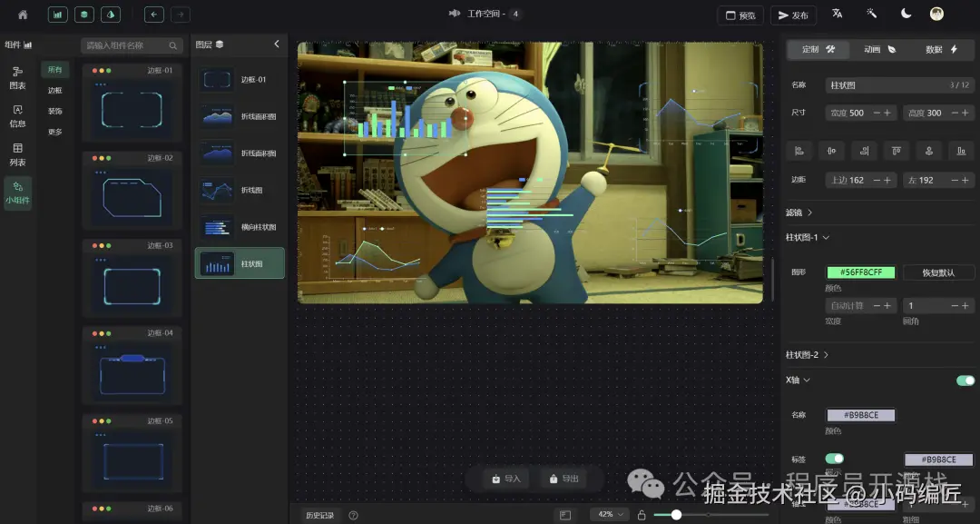Increase 宽度 500 with plus button
Viewport: 980px width, 524px height.
[x=887, y=113]
